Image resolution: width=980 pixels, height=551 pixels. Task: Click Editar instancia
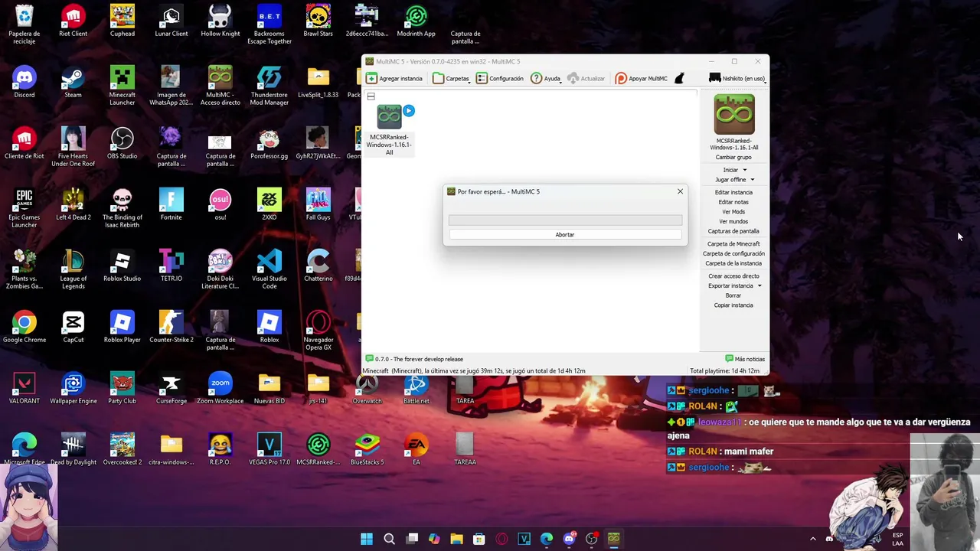pos(733,193)
